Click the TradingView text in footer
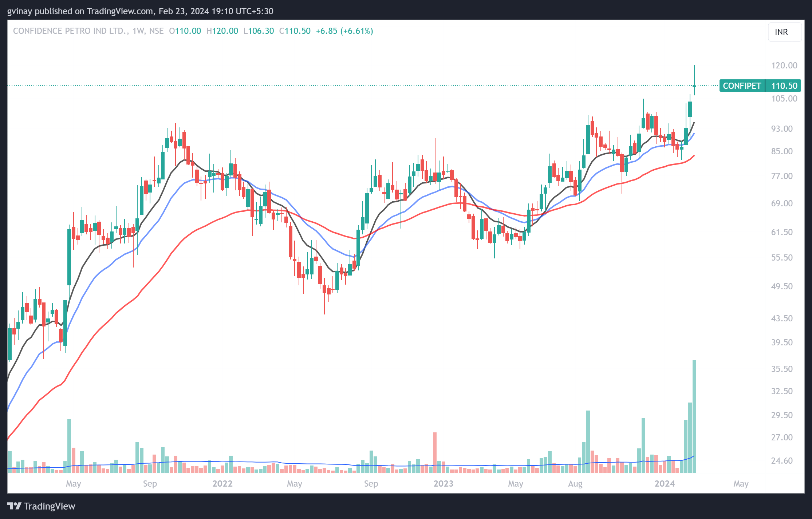The image size is (812, 519). pyautogui.click(x=50, y=506)
